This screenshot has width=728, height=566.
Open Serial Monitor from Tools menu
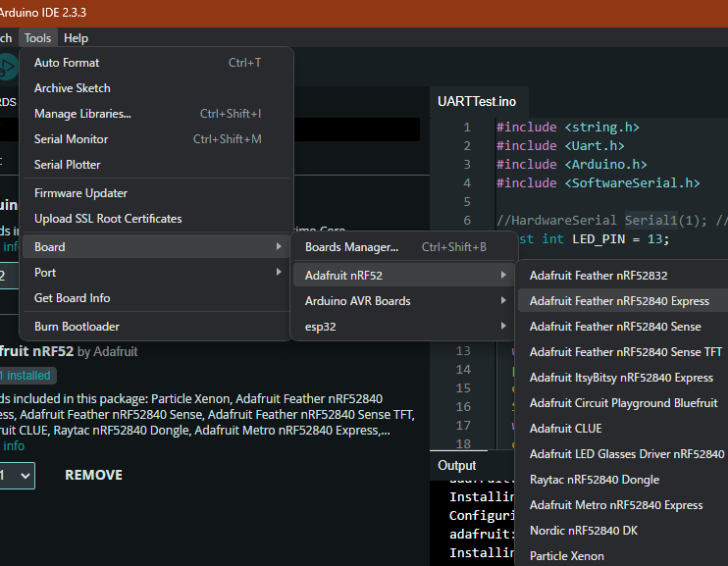click(x=156, y=139)
